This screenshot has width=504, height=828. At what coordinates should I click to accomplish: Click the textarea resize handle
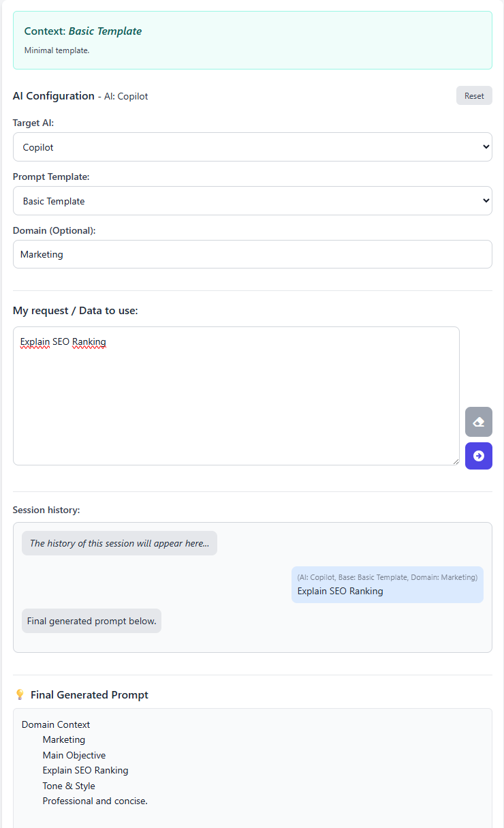coord(455,462)
